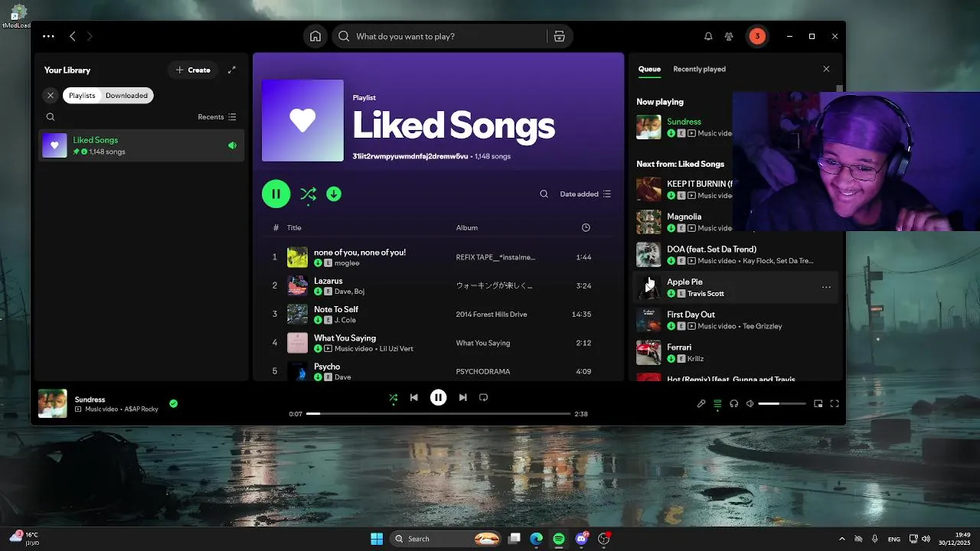This screenshot has width=980, height=551.
Task: Open the miniplayer
Action: pos(818,403)
